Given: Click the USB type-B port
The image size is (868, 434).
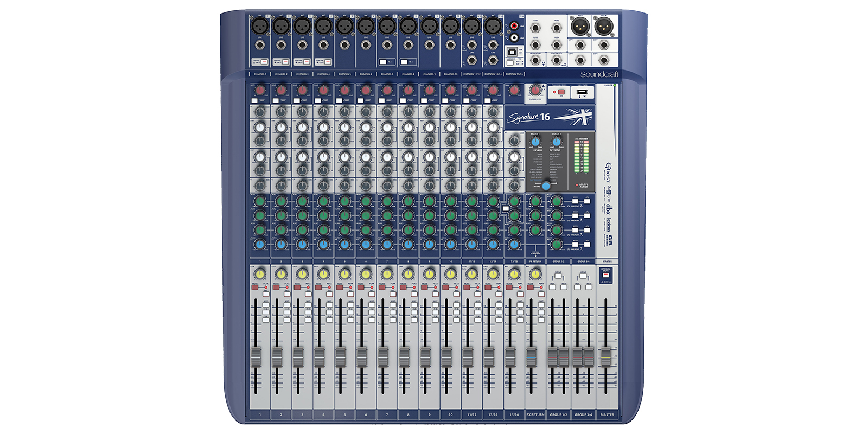Looking at the screenshot, I should [x=512, y=52].
